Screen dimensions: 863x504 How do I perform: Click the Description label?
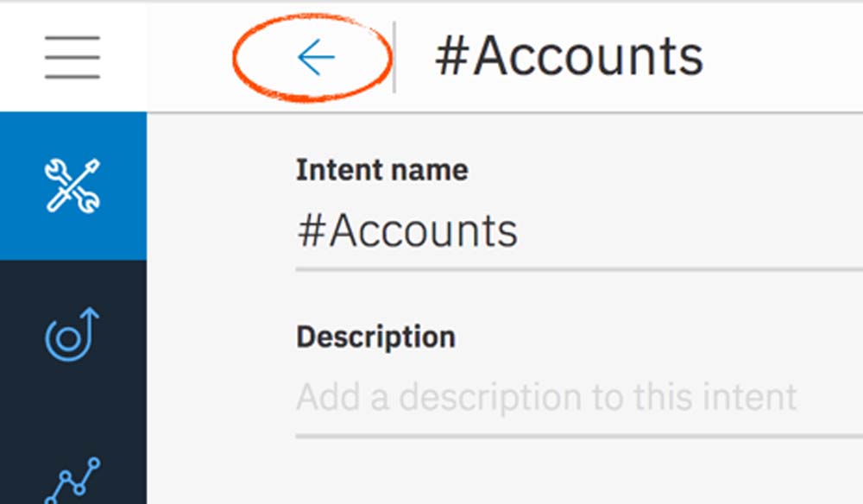click(375, 337)
